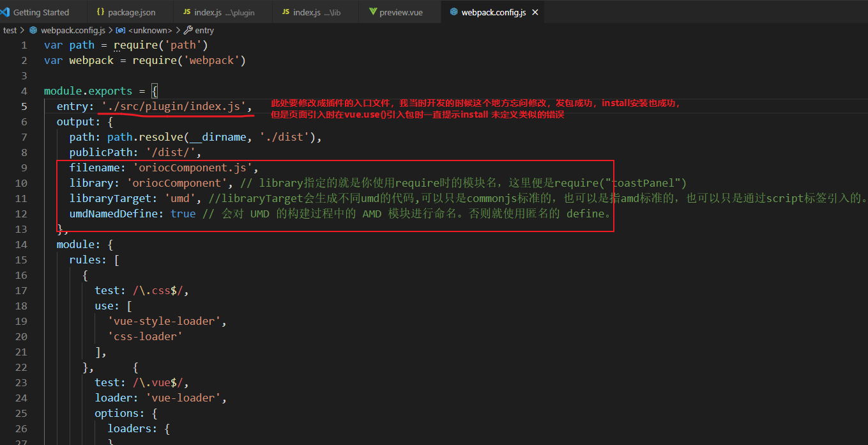Switch to index.js ...\lib tab
Screen dimensions: 868x445
tap(316, 12)
